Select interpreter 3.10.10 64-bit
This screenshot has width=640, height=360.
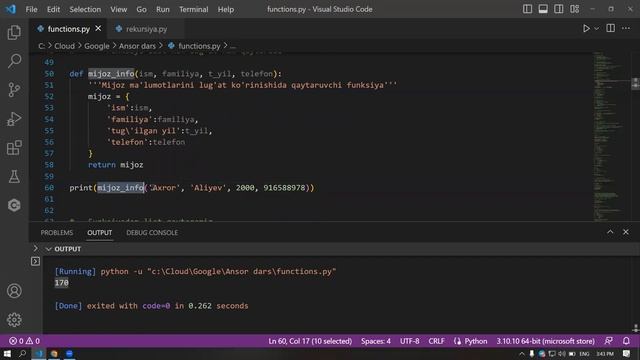(x=545, y=341)
